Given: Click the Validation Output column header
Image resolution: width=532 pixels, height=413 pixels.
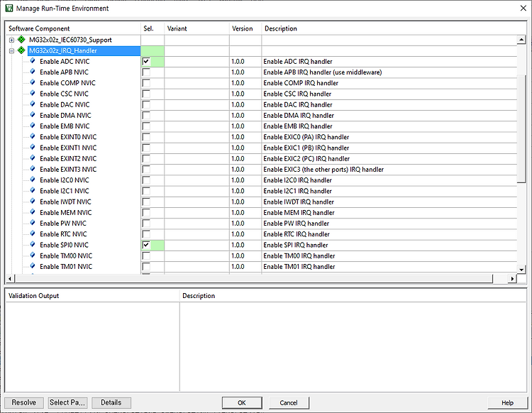Looking at the screenshot, I should pos(92,296).
